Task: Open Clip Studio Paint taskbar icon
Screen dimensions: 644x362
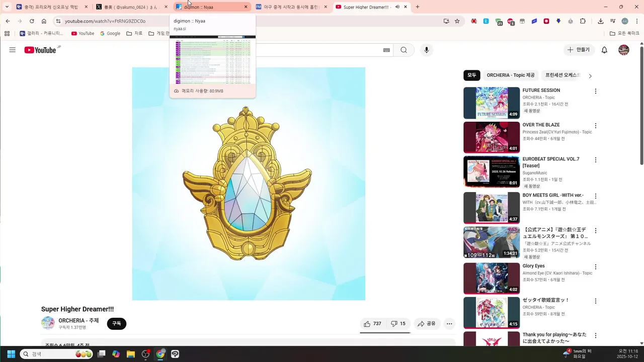Action: point(175,354)
